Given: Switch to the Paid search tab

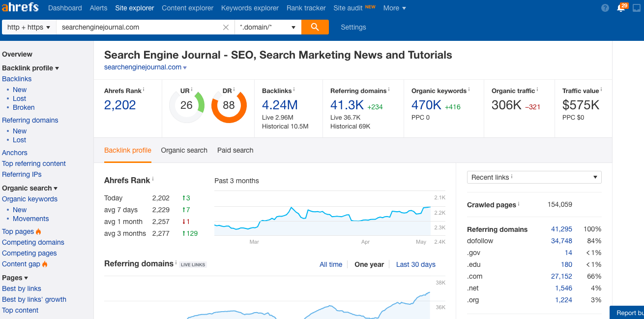Looking at the screenshot, I should (235, 150).
